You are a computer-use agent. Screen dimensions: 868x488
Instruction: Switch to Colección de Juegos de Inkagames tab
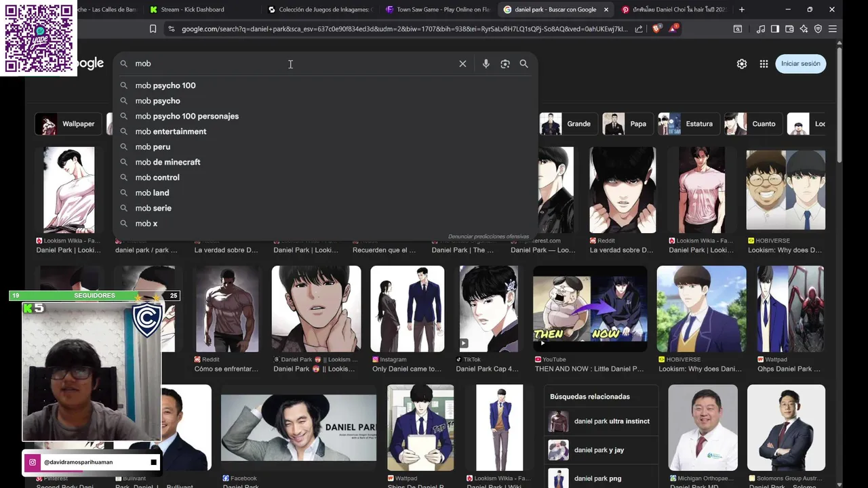click(320, 9)
